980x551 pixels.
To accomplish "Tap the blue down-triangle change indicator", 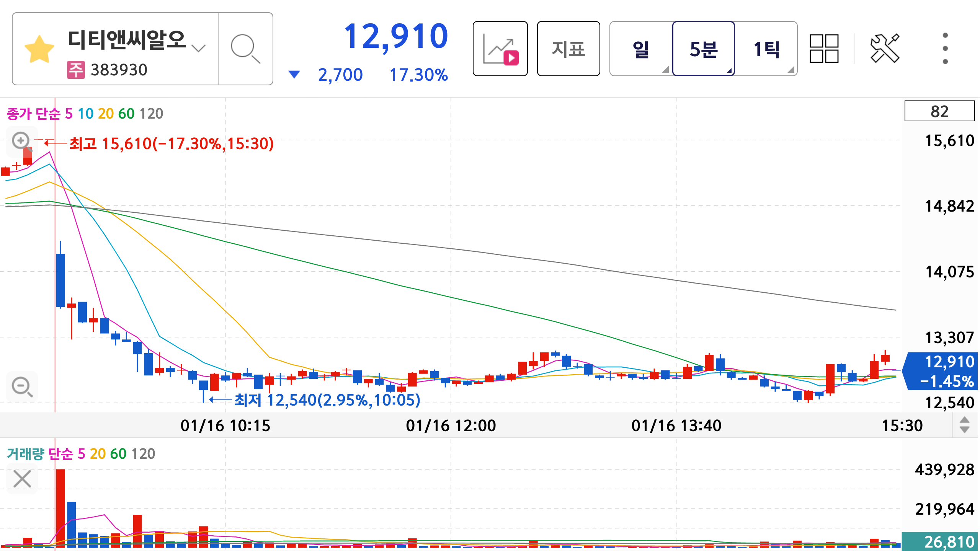I will click(294, 74).
